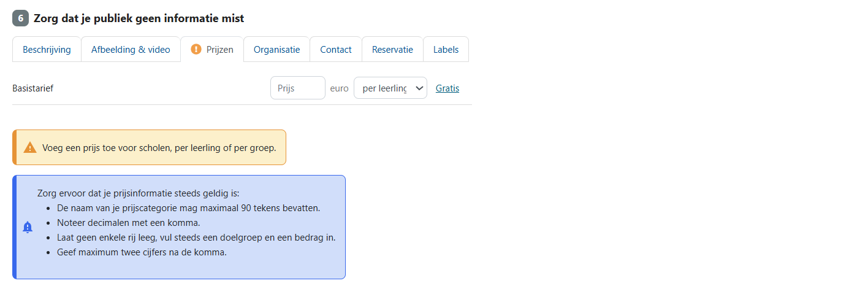
Task: Click the Prijs input field
Action: (x=297, y=88)
